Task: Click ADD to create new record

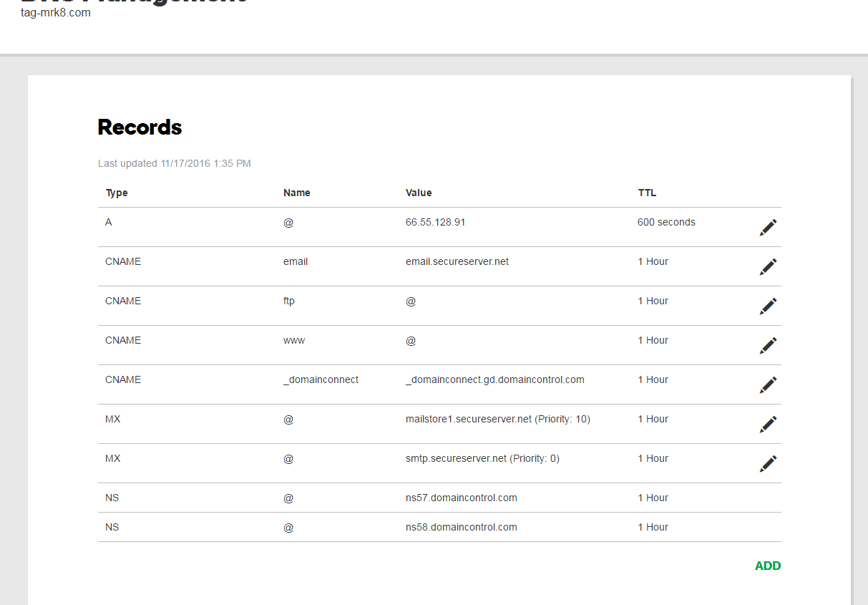Action: (x=767, y=566)
